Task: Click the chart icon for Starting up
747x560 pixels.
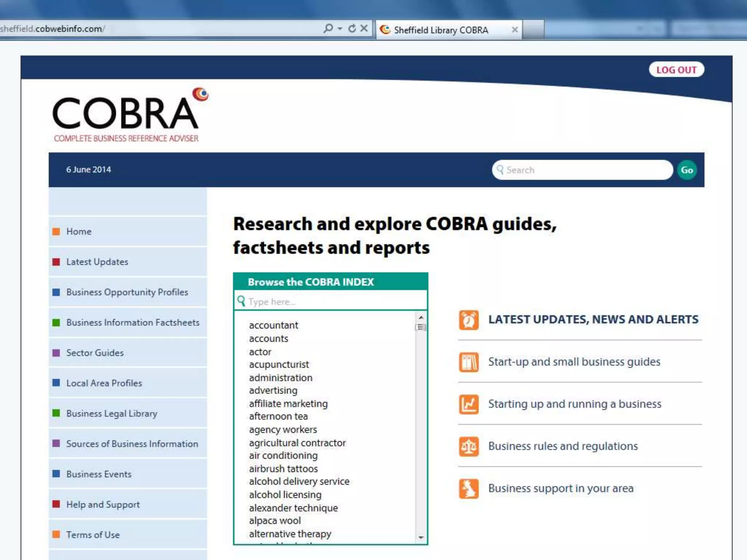Action: [x=469, y=404]
